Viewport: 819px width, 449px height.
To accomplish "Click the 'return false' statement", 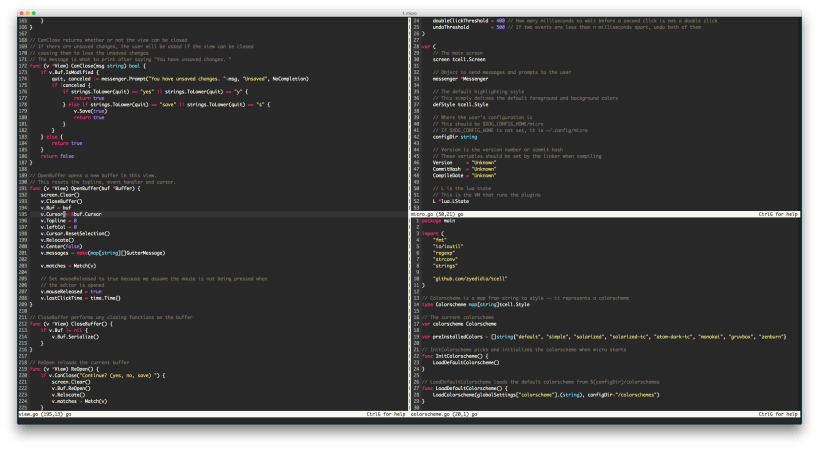I will pyautogui.click(x=57, y=156).
